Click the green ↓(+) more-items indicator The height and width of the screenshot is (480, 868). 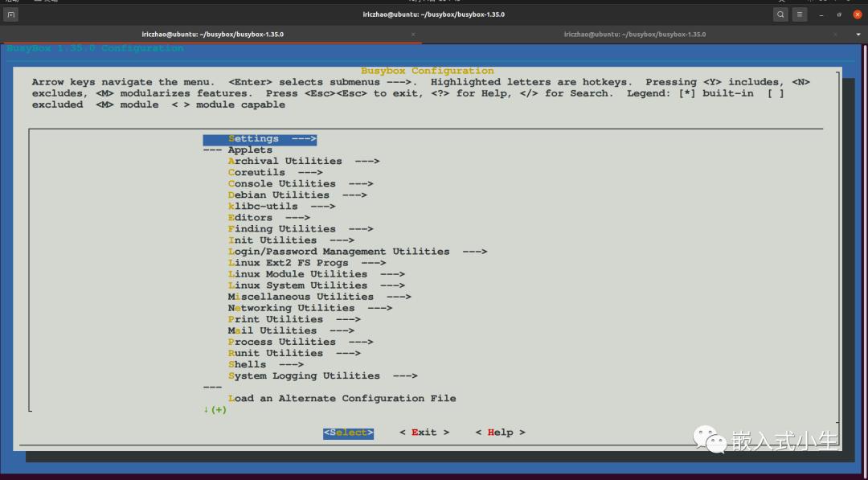click(215, 410)
